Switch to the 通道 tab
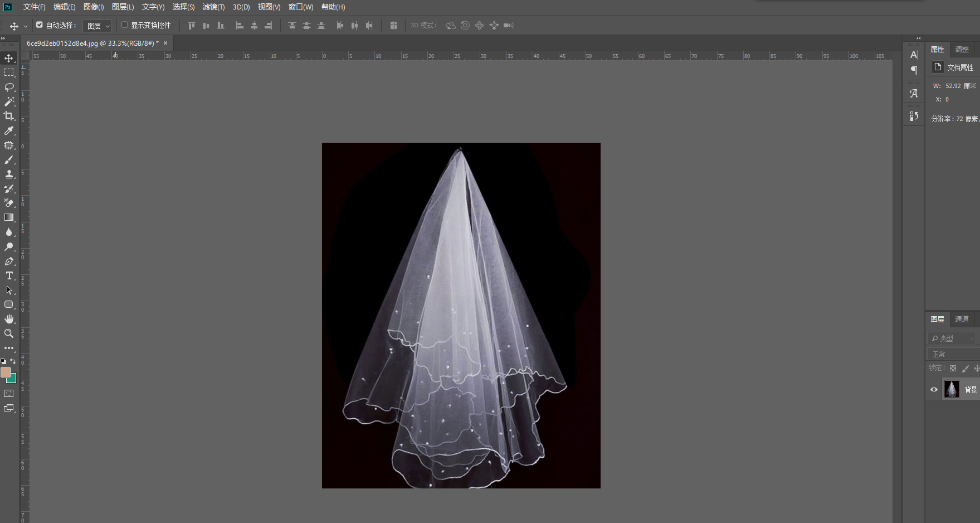Screen dimensions: 980x523 click(962, 319)
